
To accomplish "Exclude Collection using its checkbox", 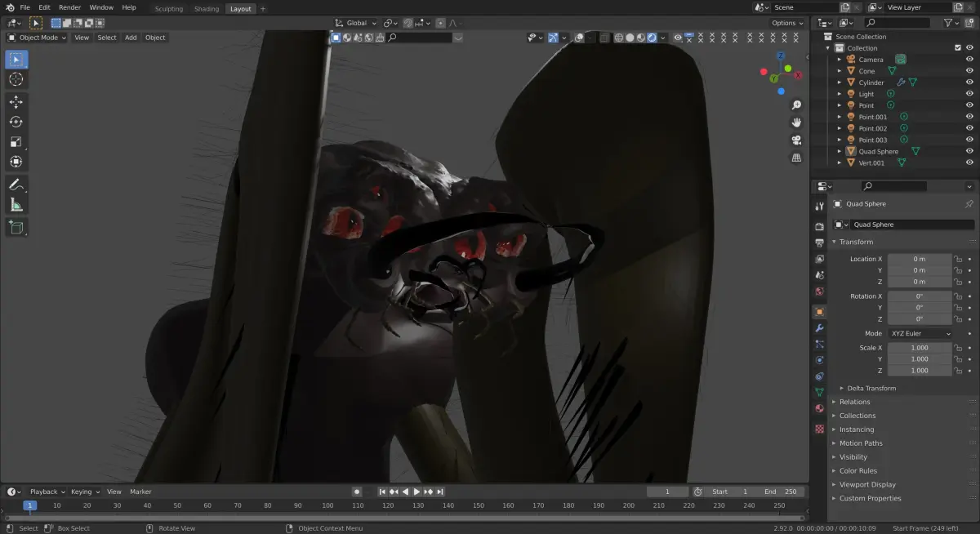I will click(958, 48).
